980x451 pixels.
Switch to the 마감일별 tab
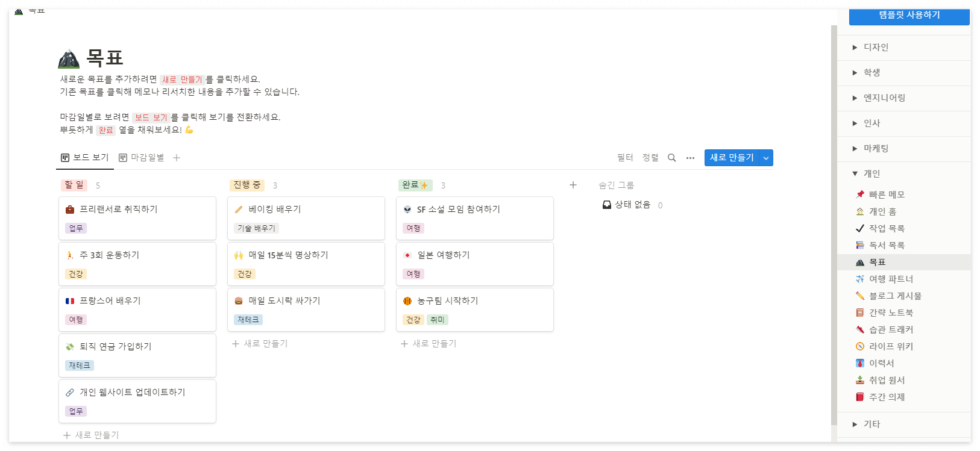(145, 157)
